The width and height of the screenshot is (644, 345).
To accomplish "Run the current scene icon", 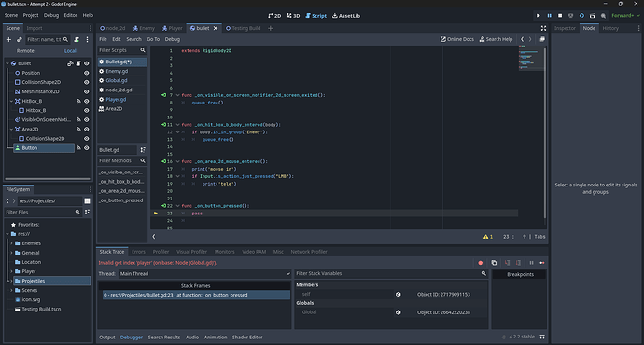I will pos(581,16).
